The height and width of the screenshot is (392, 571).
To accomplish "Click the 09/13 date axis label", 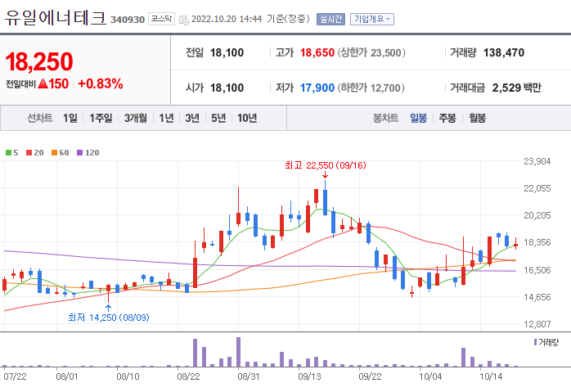I will pos(309,376).
